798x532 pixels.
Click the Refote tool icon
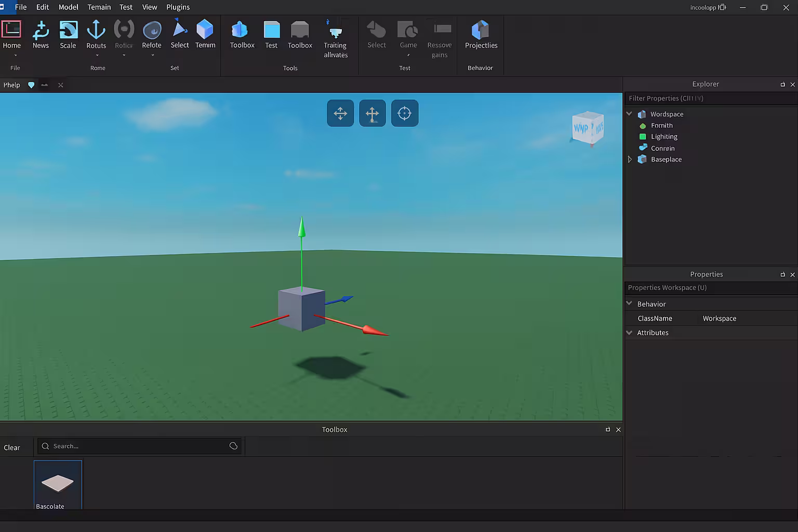tap(152, 30)
